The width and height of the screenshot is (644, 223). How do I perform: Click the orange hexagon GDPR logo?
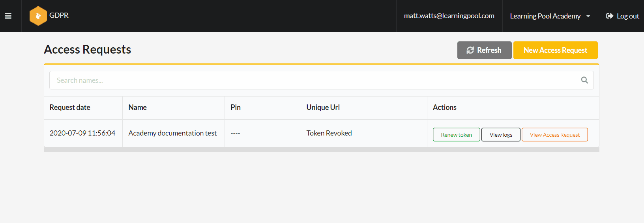click(x=38, y=16)
